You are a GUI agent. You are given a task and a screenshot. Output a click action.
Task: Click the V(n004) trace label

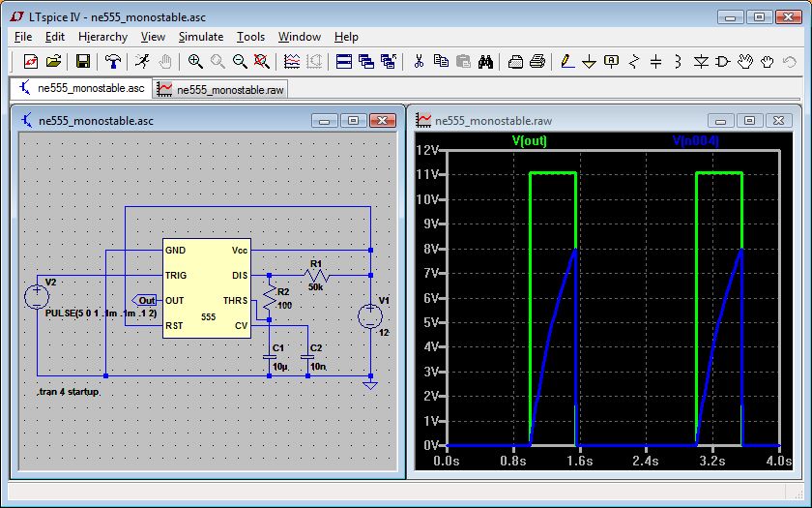click(x=695, y=140)
